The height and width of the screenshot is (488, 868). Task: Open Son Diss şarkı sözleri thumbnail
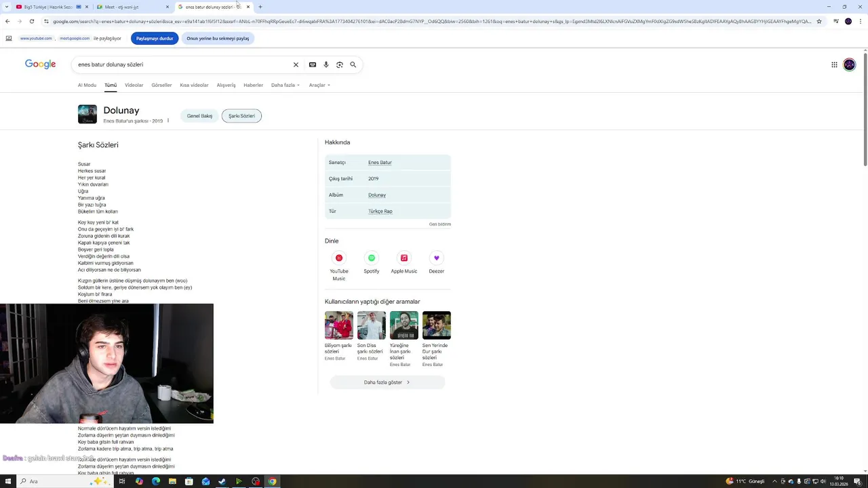(x=372, y=325)
